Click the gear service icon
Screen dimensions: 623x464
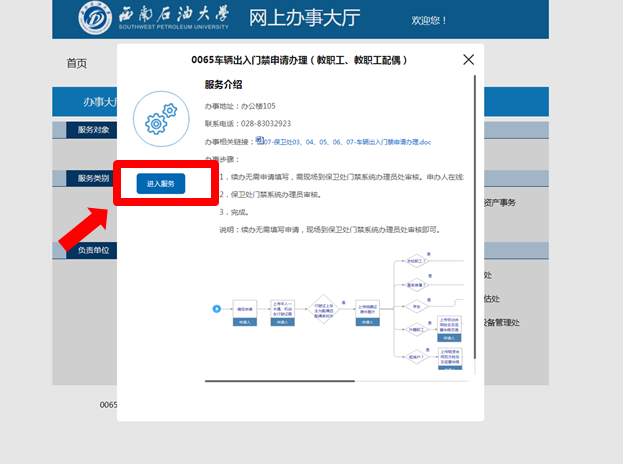[160, 122]
